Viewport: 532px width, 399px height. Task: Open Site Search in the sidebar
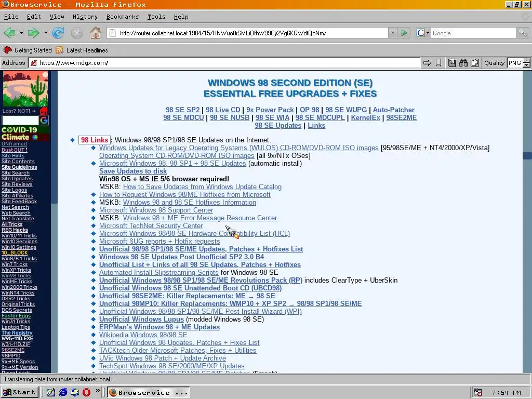coord(16,173)
